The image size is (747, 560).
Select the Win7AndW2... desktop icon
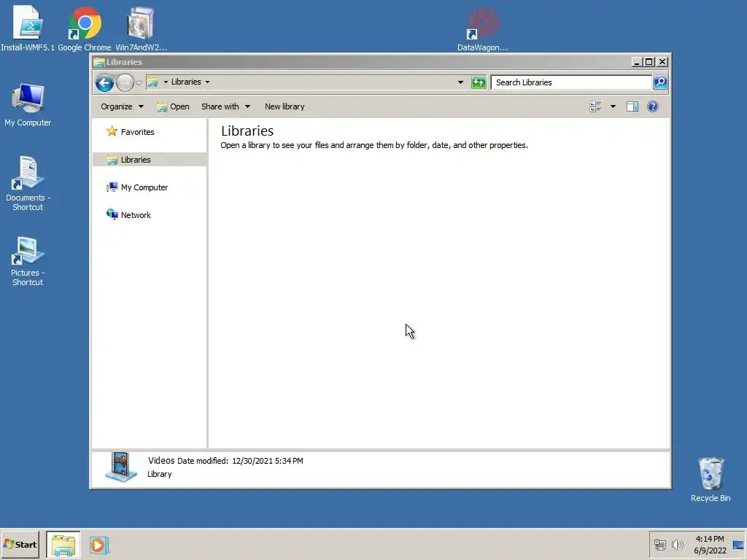[x=141, y=28]
